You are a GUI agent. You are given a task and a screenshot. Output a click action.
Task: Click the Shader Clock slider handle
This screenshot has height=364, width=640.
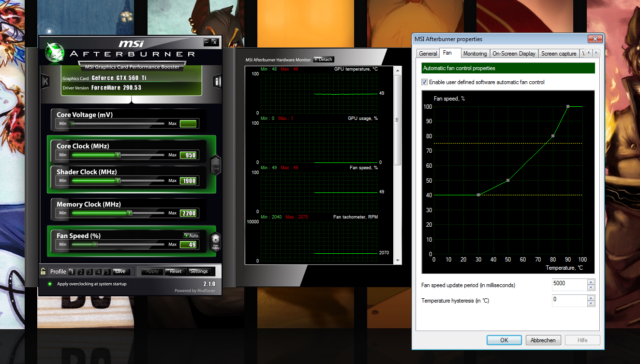(x=118, y=180)
